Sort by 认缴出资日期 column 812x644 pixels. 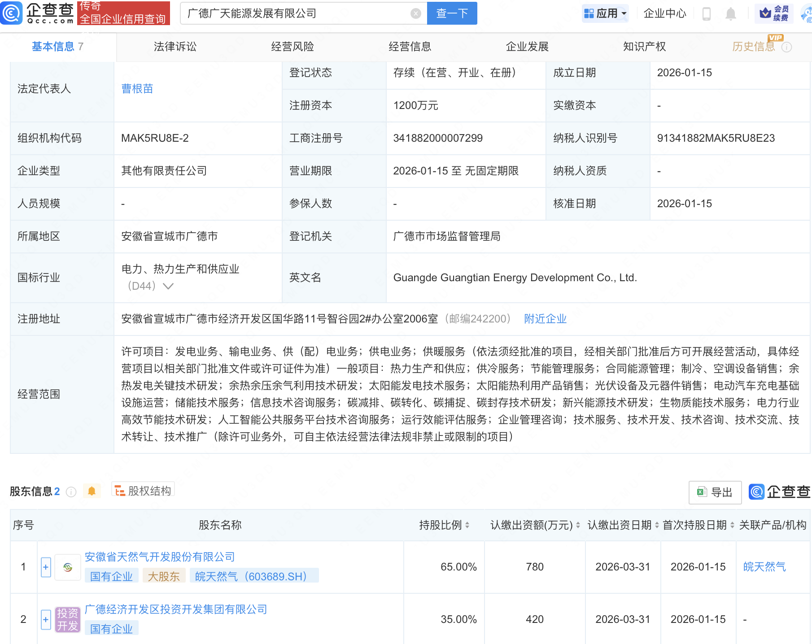pyautogui.click(x=657, y=525)
